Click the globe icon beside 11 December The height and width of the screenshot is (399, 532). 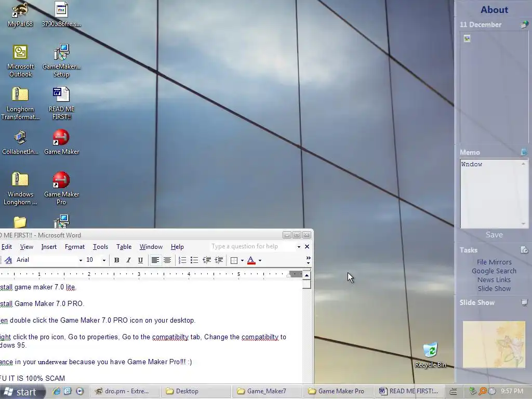click(525, 24)
